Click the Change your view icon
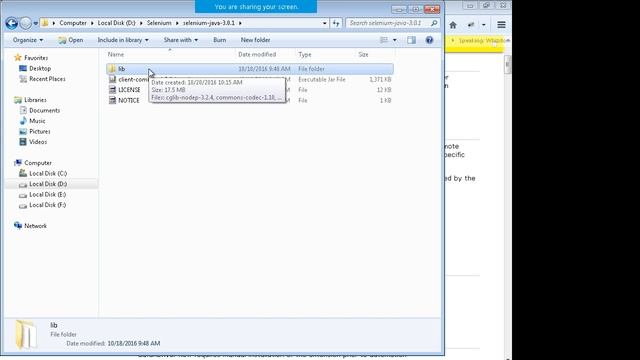The height and width of the screenshot is (360, 640). click(x=384, y=40)
